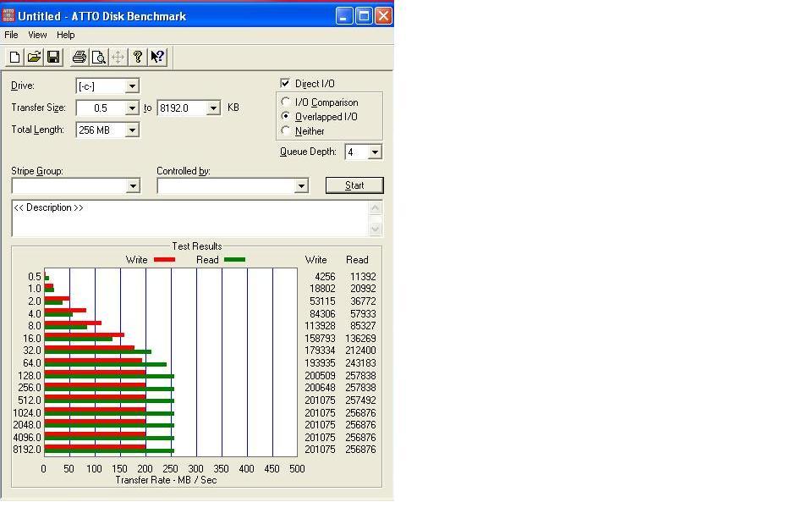Click the Test Results group title

pyautogui.click(x=197, y=246)
